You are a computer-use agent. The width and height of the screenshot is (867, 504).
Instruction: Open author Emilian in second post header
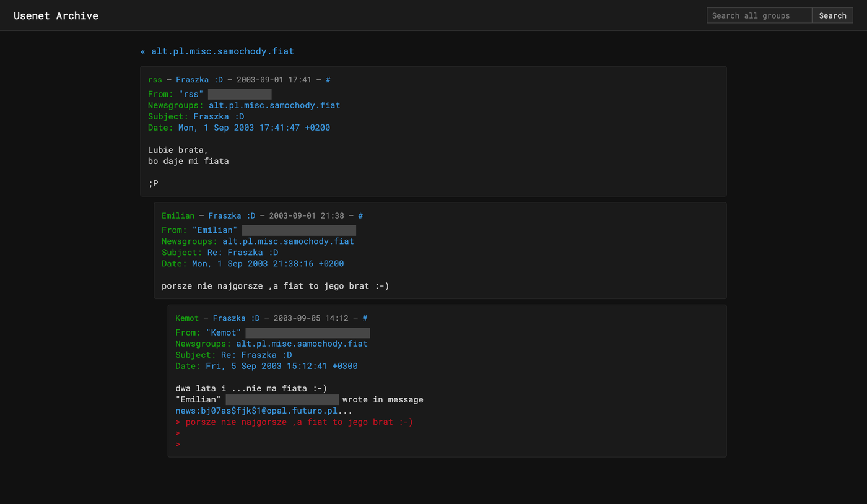point(178,216)
